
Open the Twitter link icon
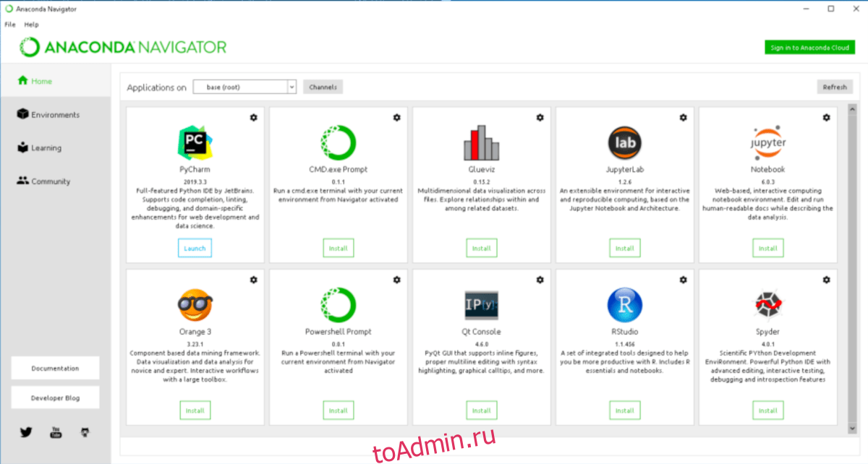27,432
